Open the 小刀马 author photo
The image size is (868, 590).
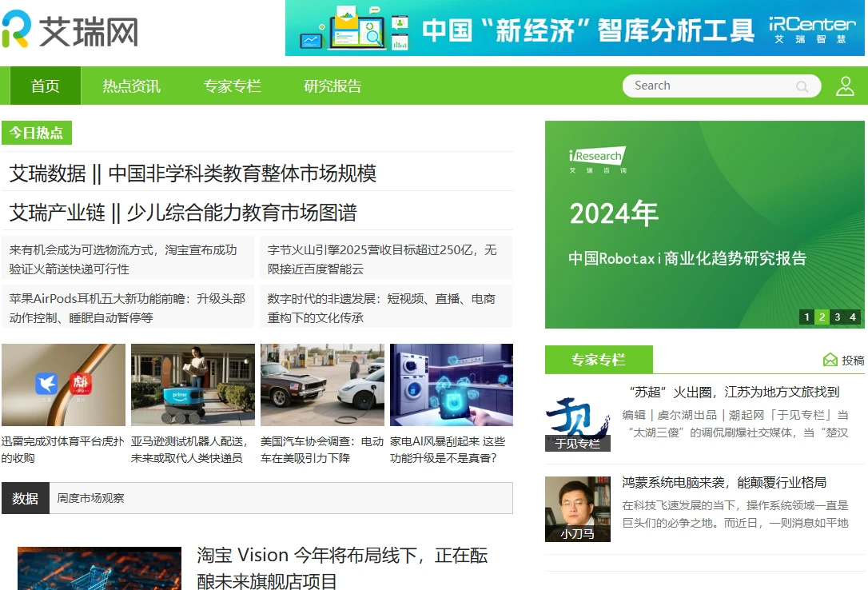577,509
